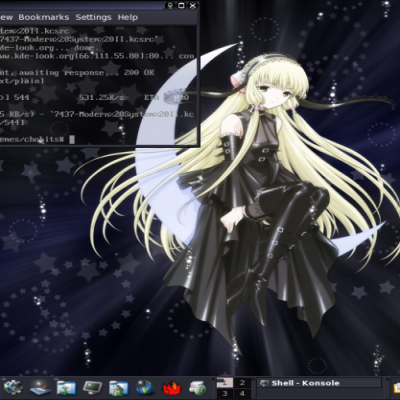Launch the globe web browser icon

(x=145, y=388)
